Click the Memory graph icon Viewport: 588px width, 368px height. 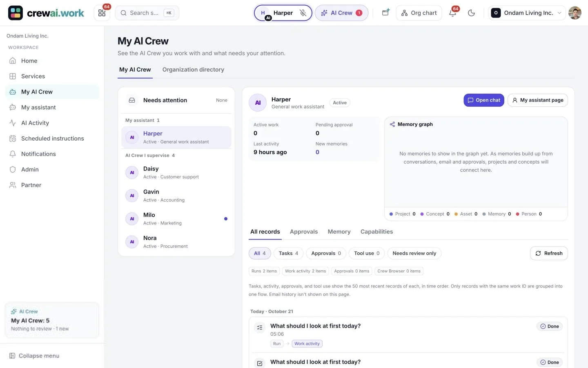click(392, 125)
